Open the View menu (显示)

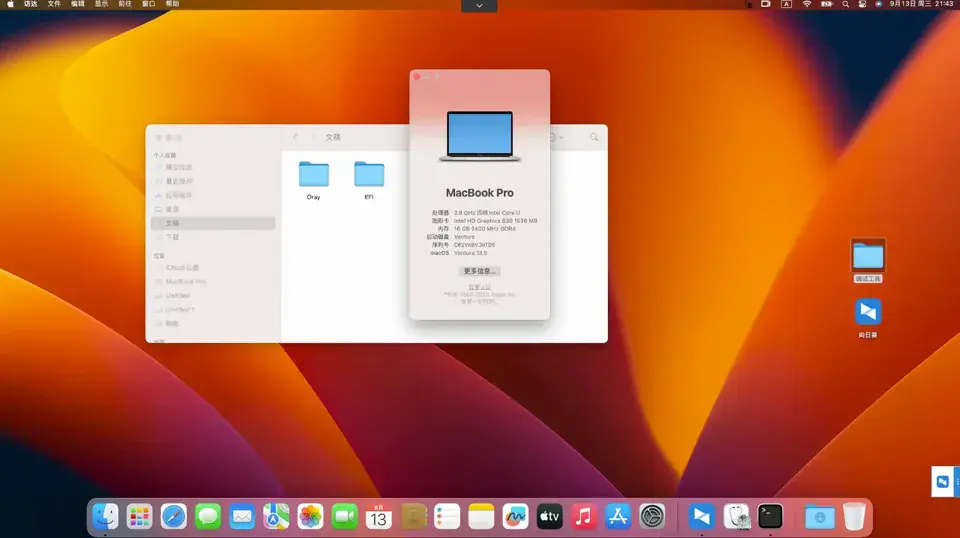(101, 4)
